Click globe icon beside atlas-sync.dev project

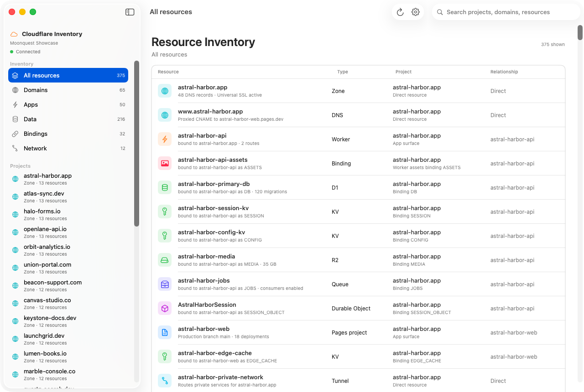(x=15, y=197)
